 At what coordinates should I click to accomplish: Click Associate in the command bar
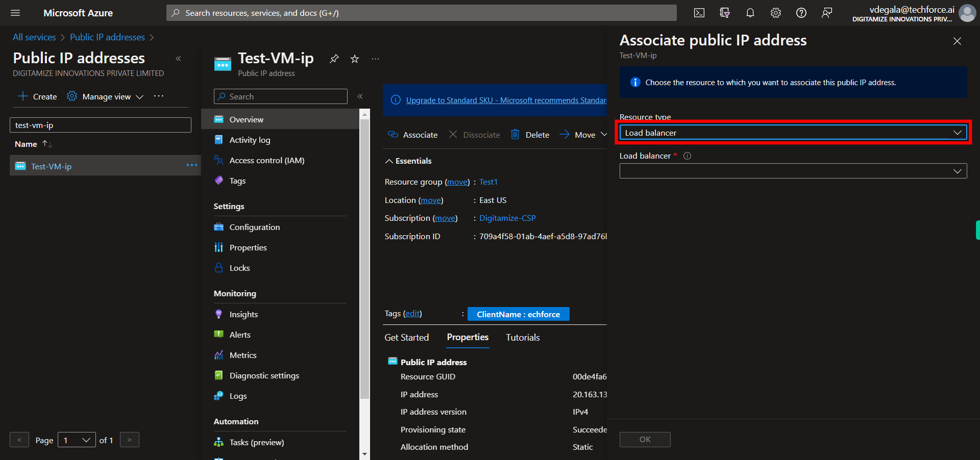pyautogui.click(x=412, y=135)
